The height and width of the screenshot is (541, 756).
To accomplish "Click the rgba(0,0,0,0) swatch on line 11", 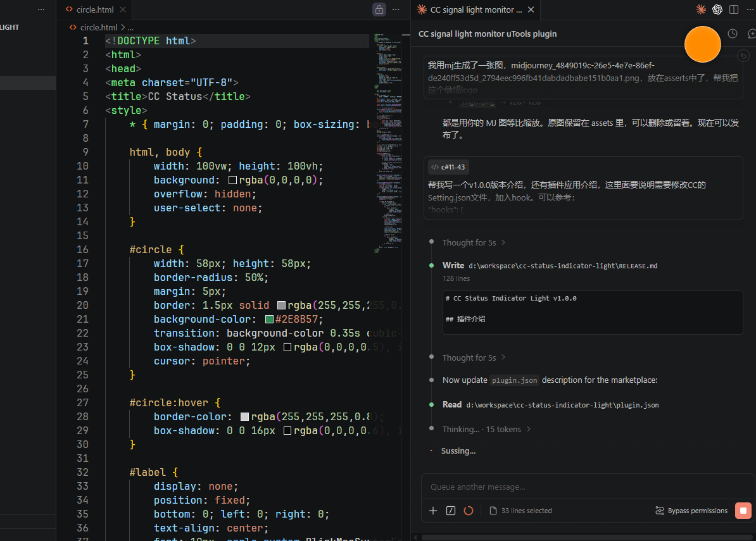I will pyautogui.click(x=232, y=180).
